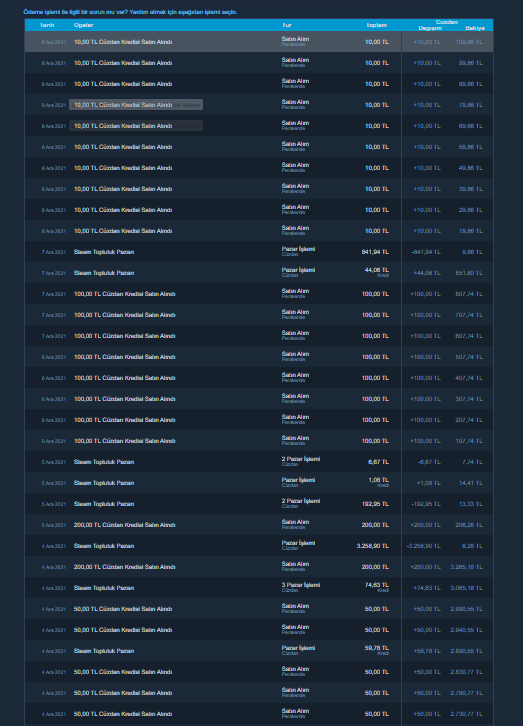Open the 3 Pazar İşlemi row with 74,63 TL

259,588
